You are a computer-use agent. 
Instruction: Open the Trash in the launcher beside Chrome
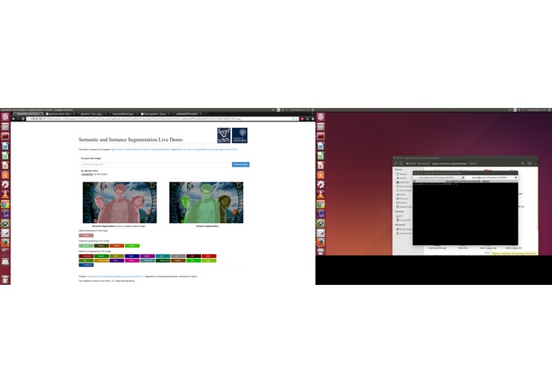pos(5,279)
